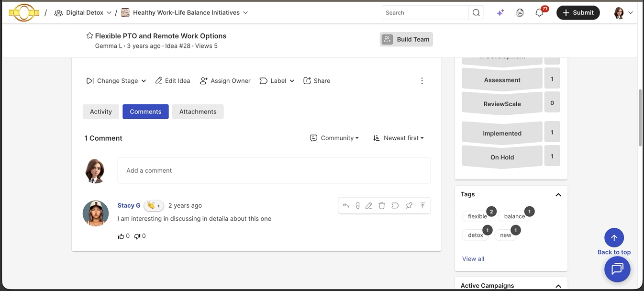This screenshot has width=644, height=291.
Task: Open the chat bubble widget
Action: coord(617,269)
